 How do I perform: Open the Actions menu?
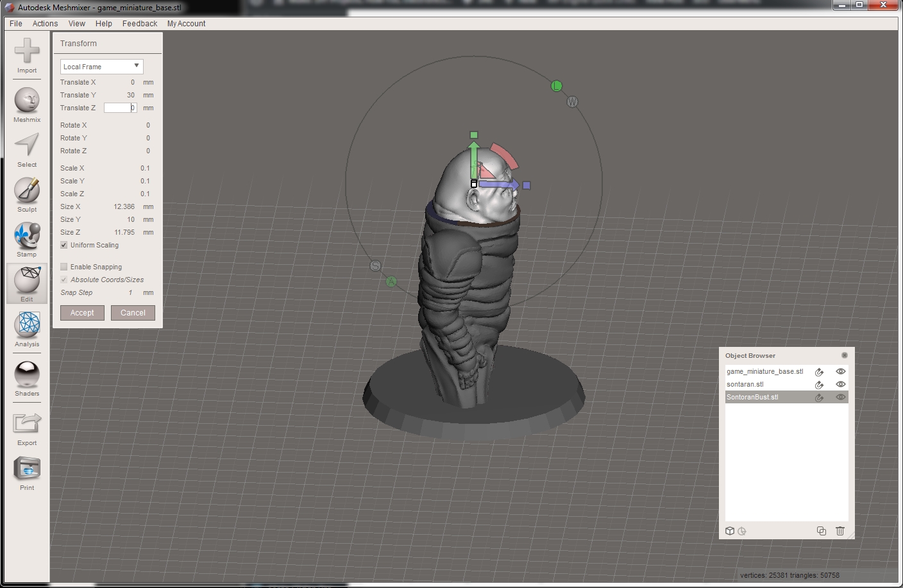point(45,24)
